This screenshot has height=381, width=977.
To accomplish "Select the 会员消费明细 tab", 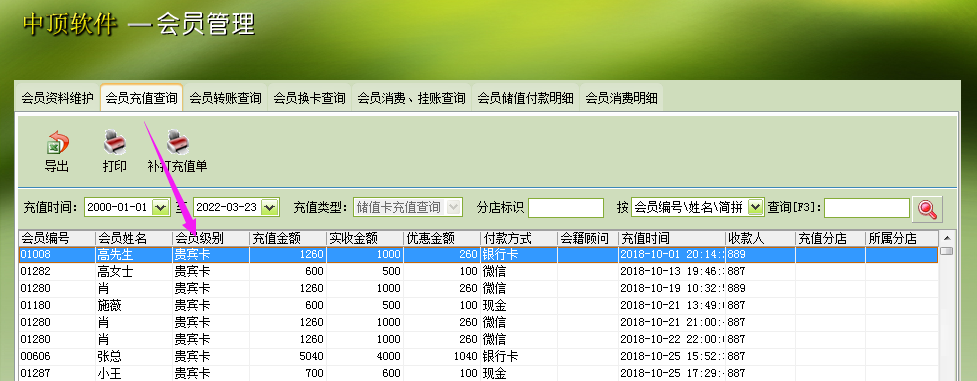I will pos(621,98).
